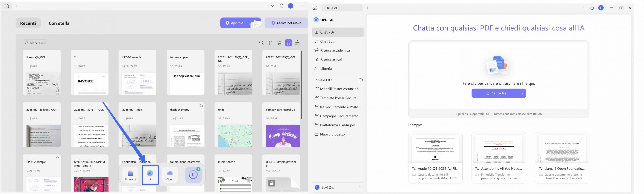Screen dimensions: 644x194
Task: Open the Campagna Reclutamento project
Action: click(338, 116)
